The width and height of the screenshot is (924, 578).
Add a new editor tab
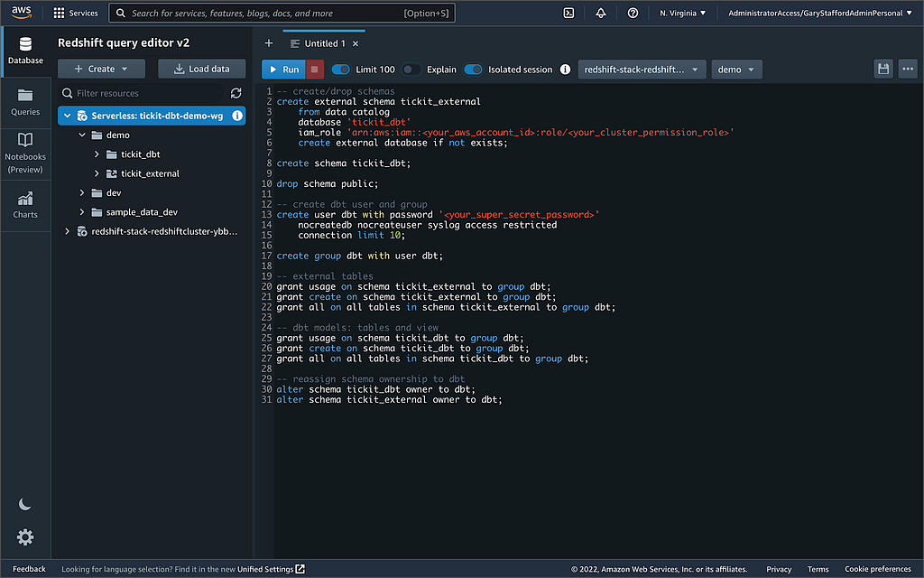(269, 43)
